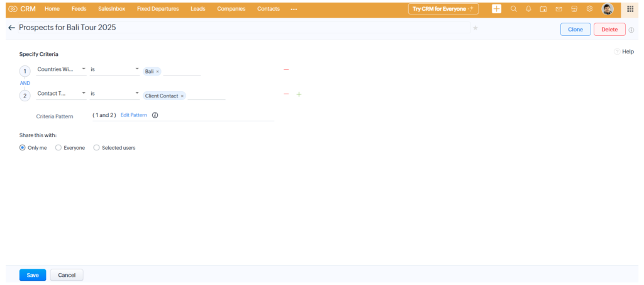Image resolution: width=644 pixels, height=285 pixels.
Task: Open the marketplace store icon
Action: [574, 9]
